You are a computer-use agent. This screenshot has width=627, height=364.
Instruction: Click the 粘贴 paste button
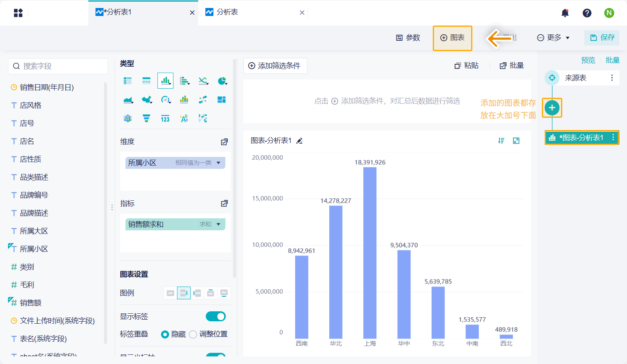click(x=466, y=65)
